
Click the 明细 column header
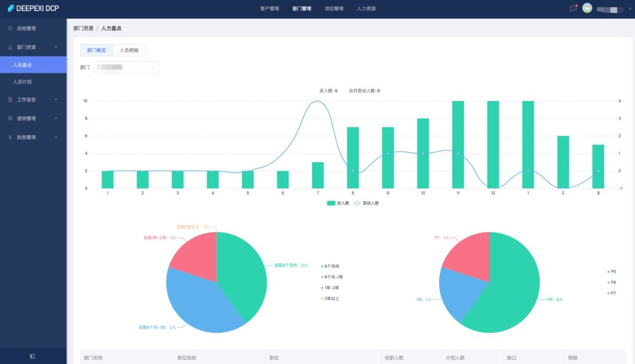pos(573,358)
